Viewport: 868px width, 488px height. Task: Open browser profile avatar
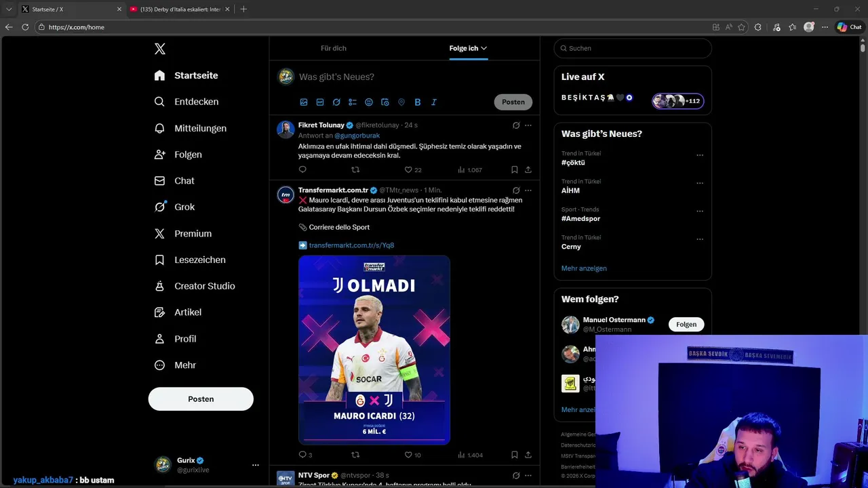point(809,27)
